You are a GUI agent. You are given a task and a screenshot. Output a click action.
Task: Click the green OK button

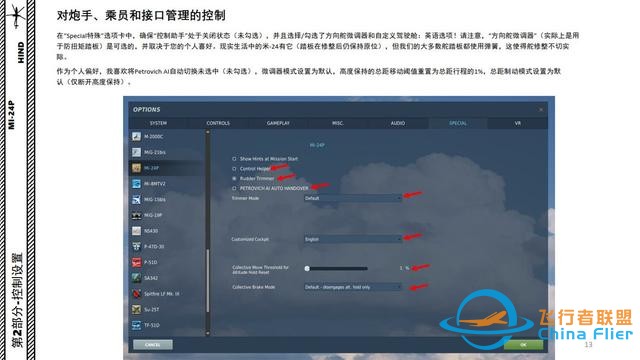523,345
